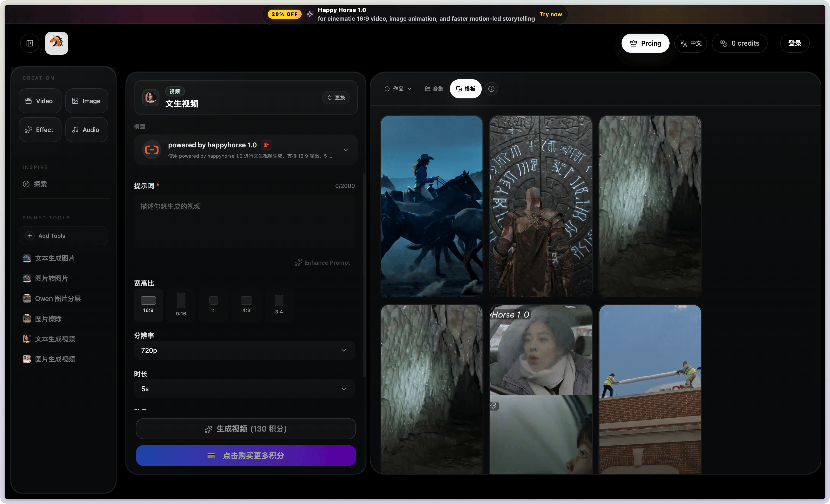Viewport: 830px width, 504px height.
Task: Collapse the sidebar with the panel icon
Action: coord(30,43)
